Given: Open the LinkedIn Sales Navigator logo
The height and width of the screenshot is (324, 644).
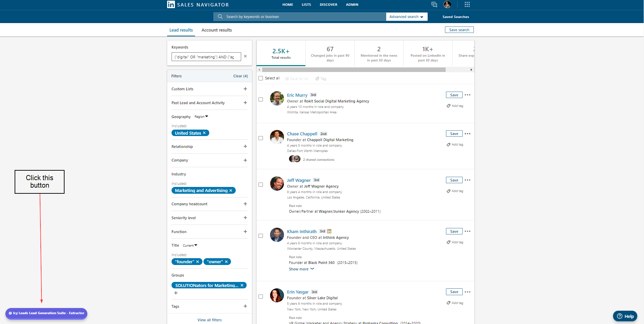Looking at the screenshot, I should (x=198, y=4).
